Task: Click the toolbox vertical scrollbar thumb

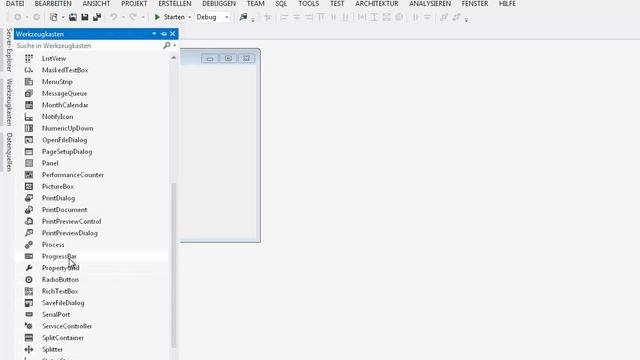Action: pos(173,265)
